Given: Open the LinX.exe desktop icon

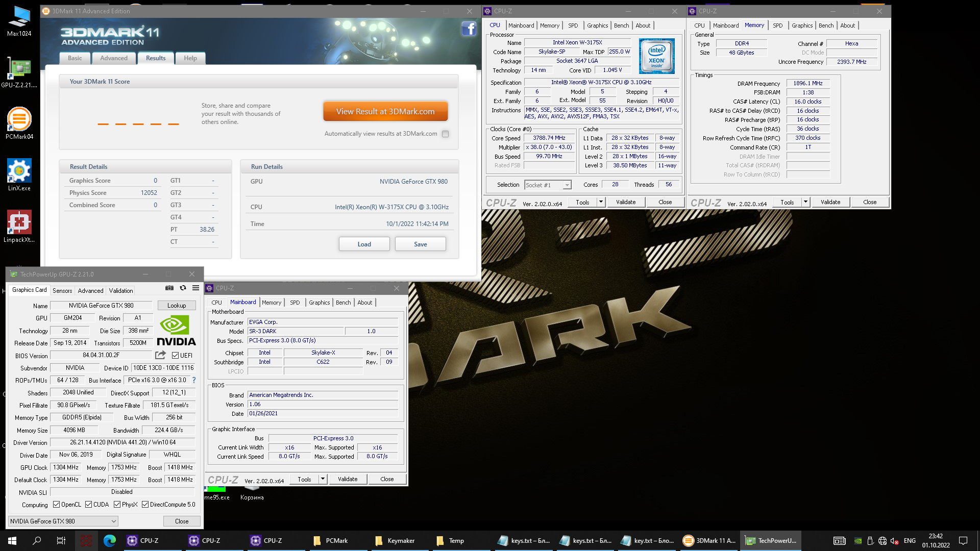Looking at the screenshot, I should coord(19,175).
